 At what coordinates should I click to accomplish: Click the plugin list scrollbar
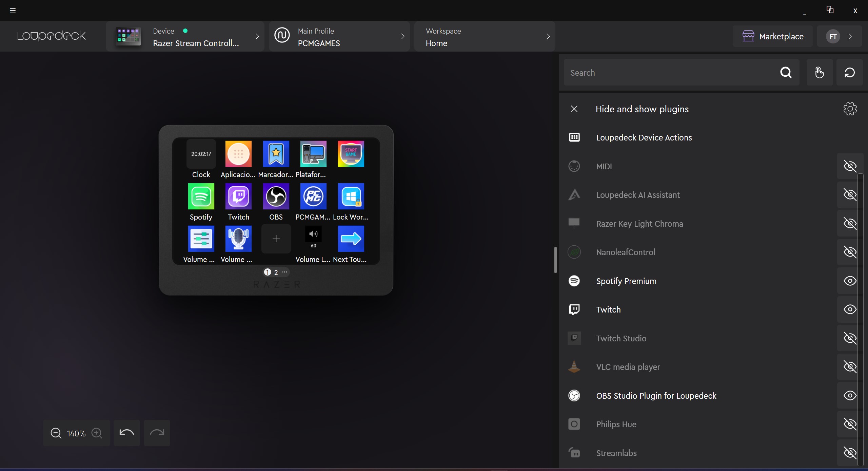pos(860,319)
